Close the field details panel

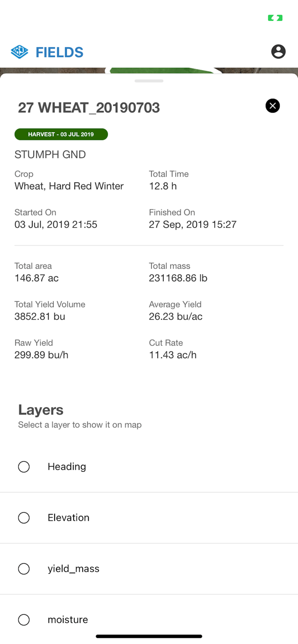pyautogui.click(x=272, y=106)
